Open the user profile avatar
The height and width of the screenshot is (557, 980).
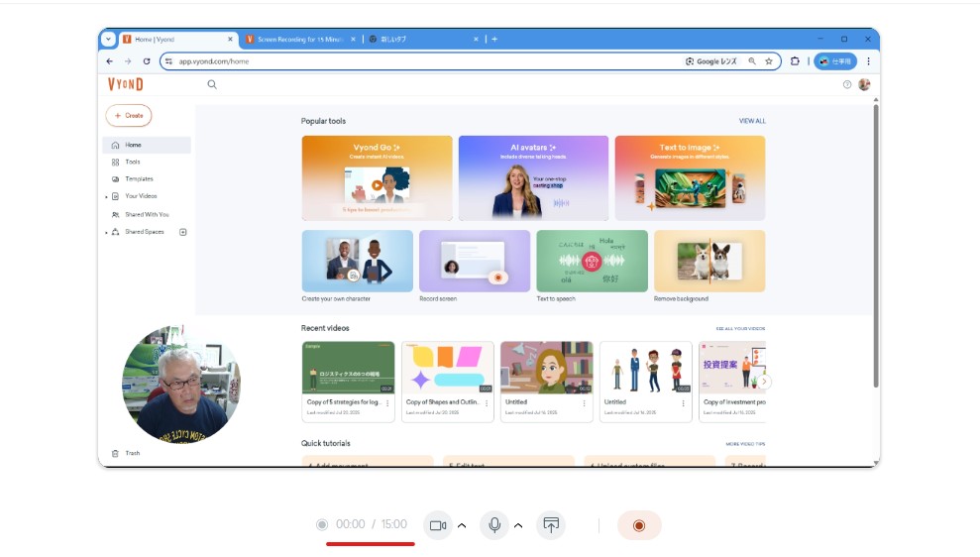coord(864,84)
